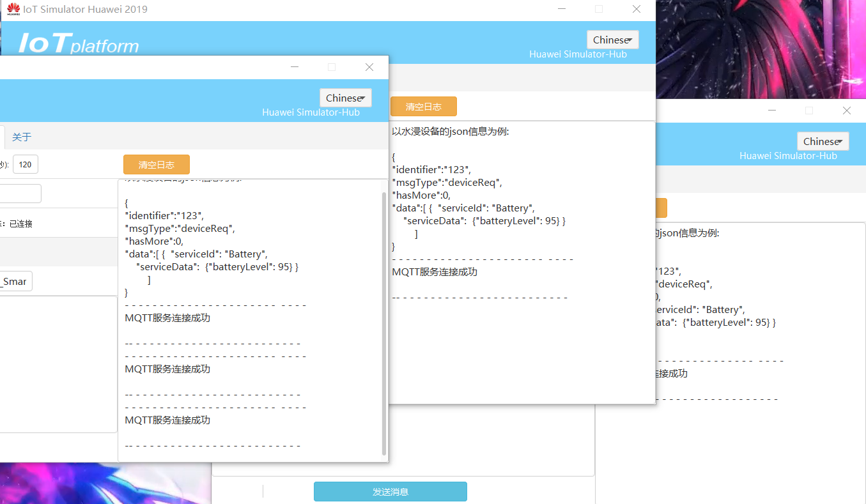The image size is (866, 504).
Task: Click the 发送消息 button
Action: (x=390, y=492)
